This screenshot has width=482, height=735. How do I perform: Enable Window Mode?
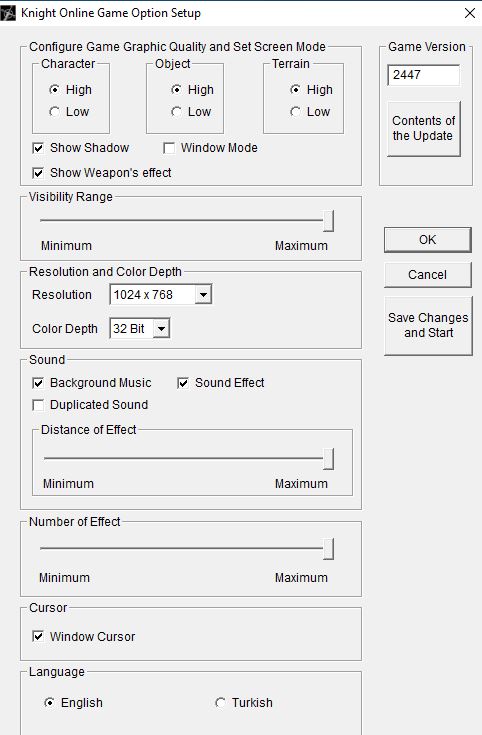169,148
